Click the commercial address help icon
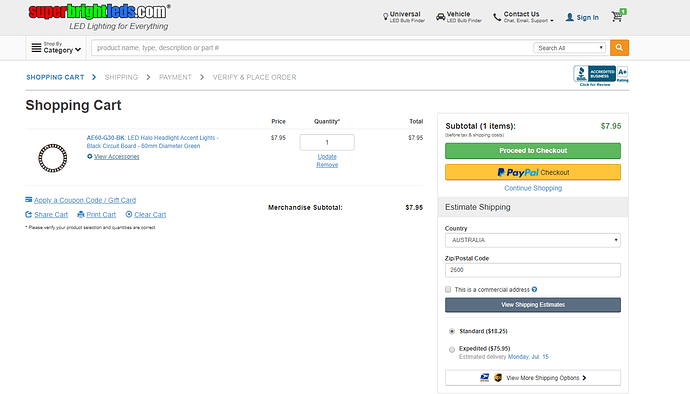The width and height of the screenshot is (690, 394). pyautogui.click(x=534, y=289)
